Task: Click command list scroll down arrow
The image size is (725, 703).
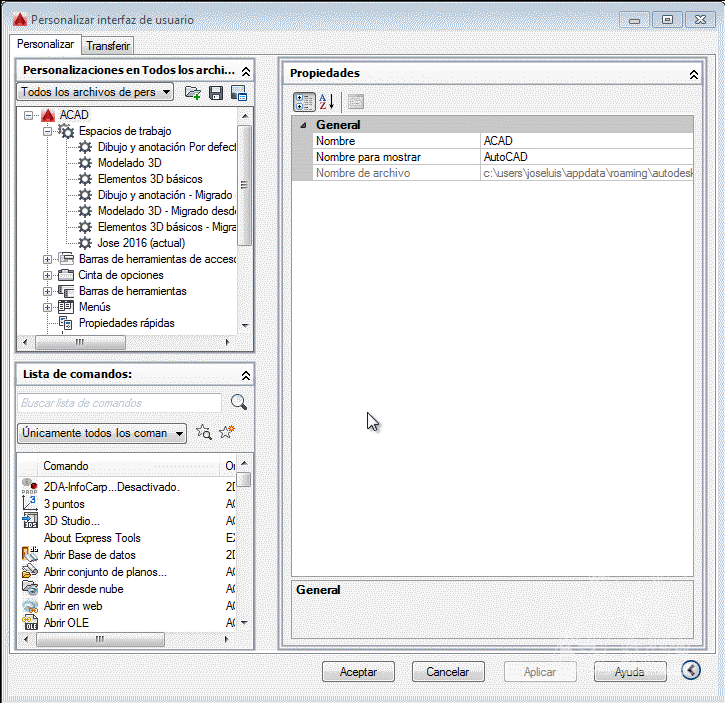Action: (244, 623)
